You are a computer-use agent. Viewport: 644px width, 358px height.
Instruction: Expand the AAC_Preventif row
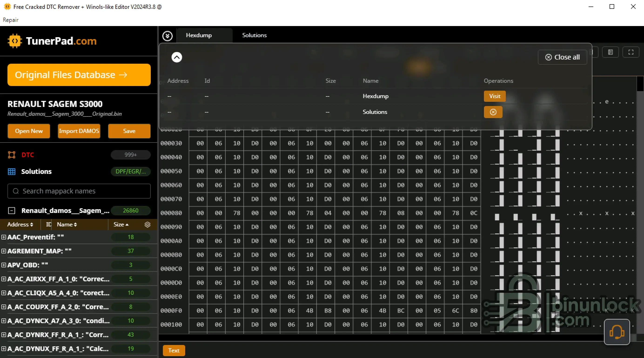[x=3, y=237]
